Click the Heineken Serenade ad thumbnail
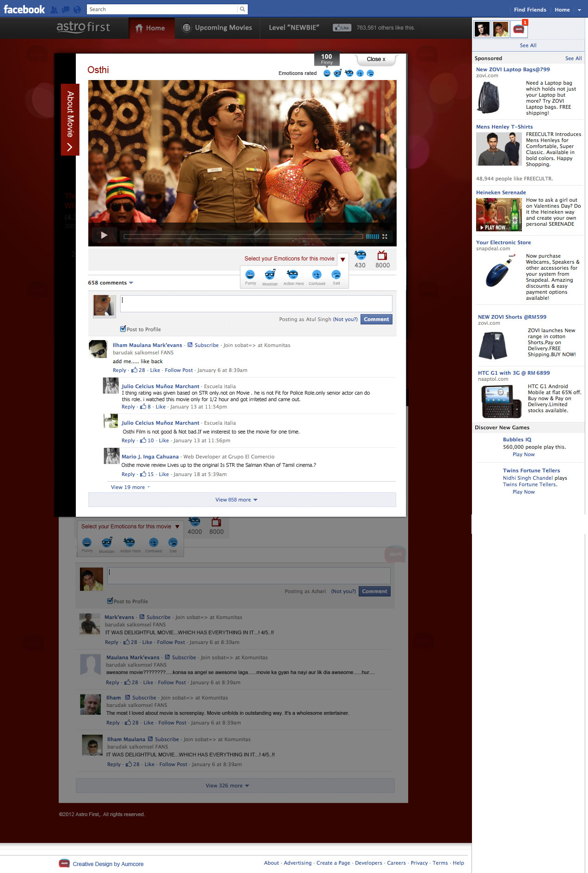588x873 pixels. (x=499, y=215)
